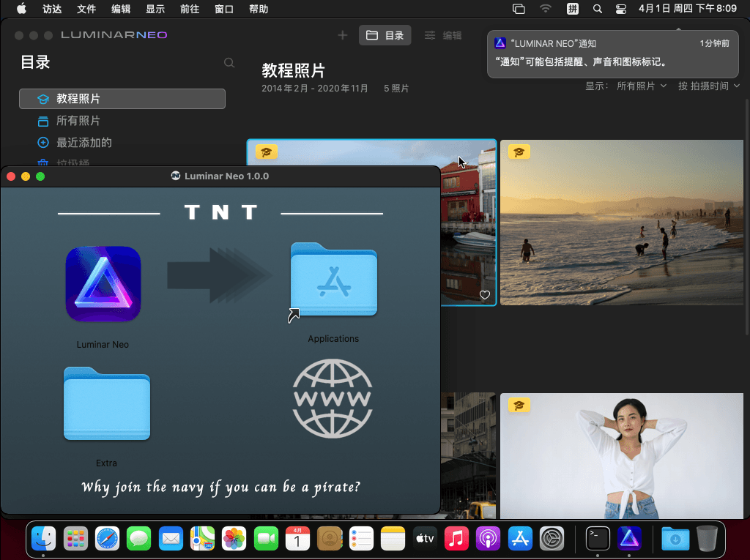Viewport: 750px width, 560px height.
Task: Open Finder from the Dock
Action: pos(43,539)
